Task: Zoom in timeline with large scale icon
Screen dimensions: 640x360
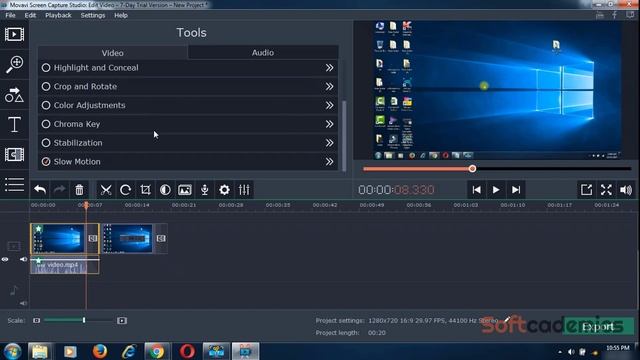Action: pos(122,320)
